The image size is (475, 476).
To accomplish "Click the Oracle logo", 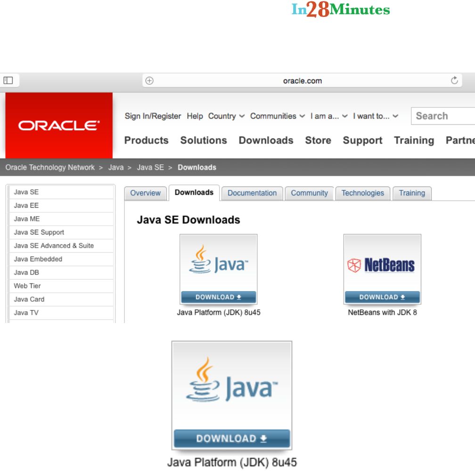I will click(59, 125).
